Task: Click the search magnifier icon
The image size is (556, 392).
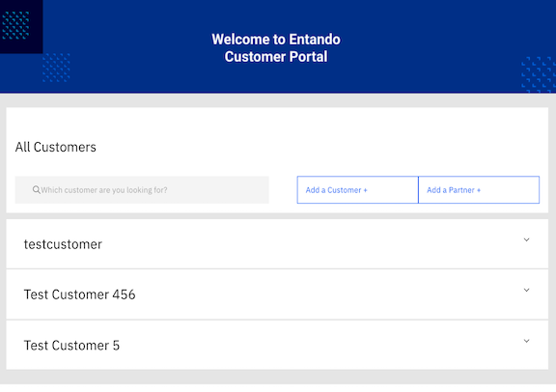Action: 36,190
